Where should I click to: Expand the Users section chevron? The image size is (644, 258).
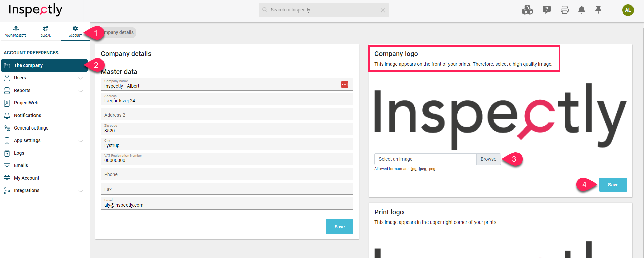[80, 78]
